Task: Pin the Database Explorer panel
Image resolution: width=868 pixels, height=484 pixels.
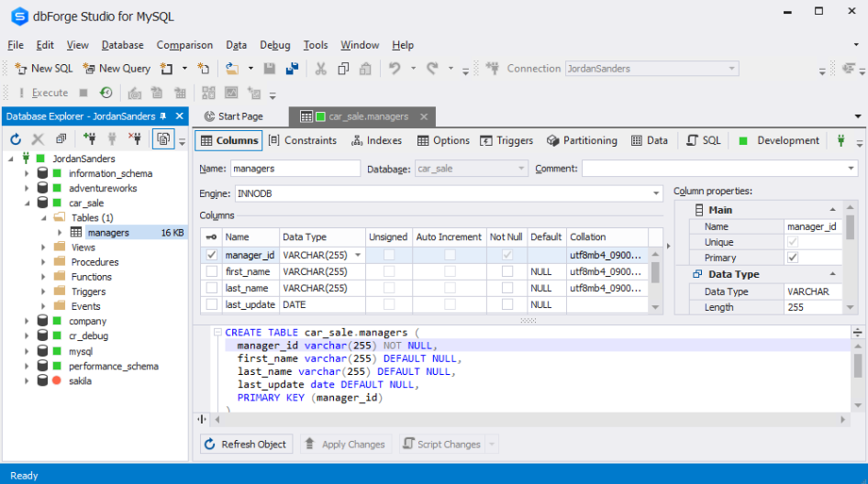Action: 163,116
